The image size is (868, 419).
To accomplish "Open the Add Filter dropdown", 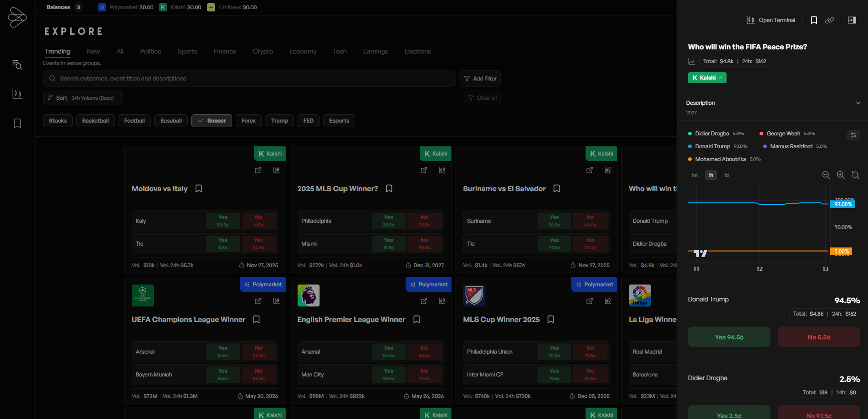I will tap(480, 79).
